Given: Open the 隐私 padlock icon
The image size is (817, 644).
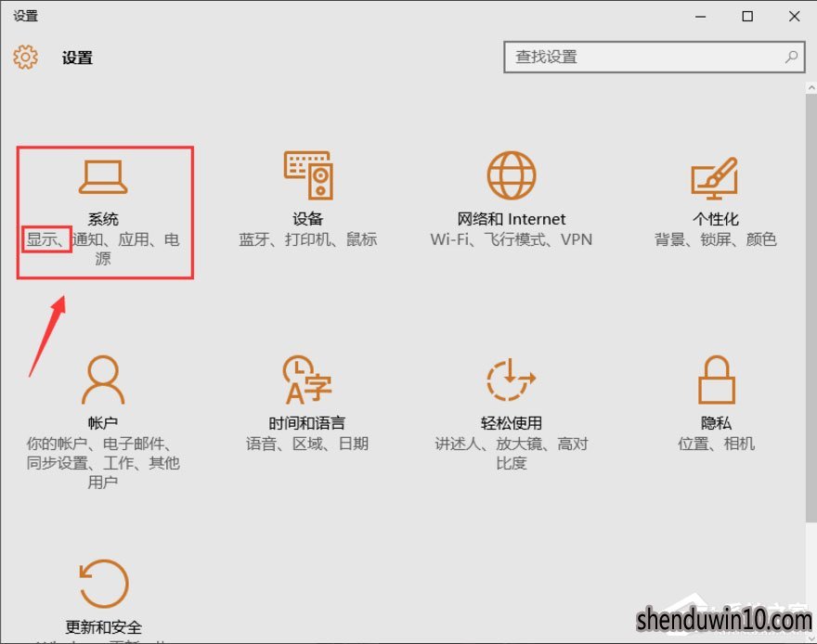Looking at the screenshot, I should pyautogui.click(x=717, y=380).
